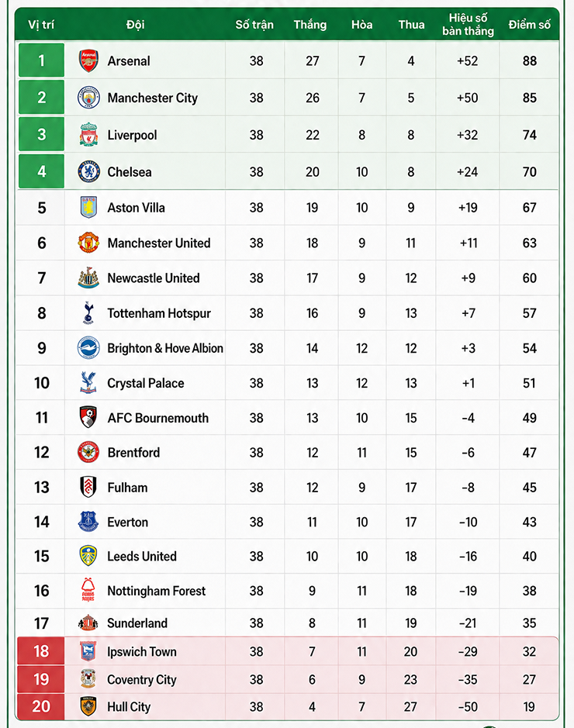Select the Liverpool club crest

[88, 135]
